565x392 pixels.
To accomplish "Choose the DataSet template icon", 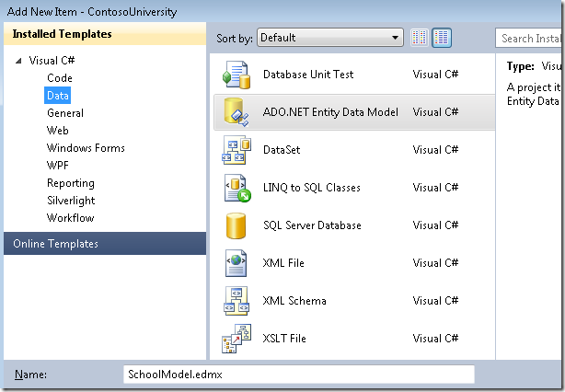I will tap(236, 150).
